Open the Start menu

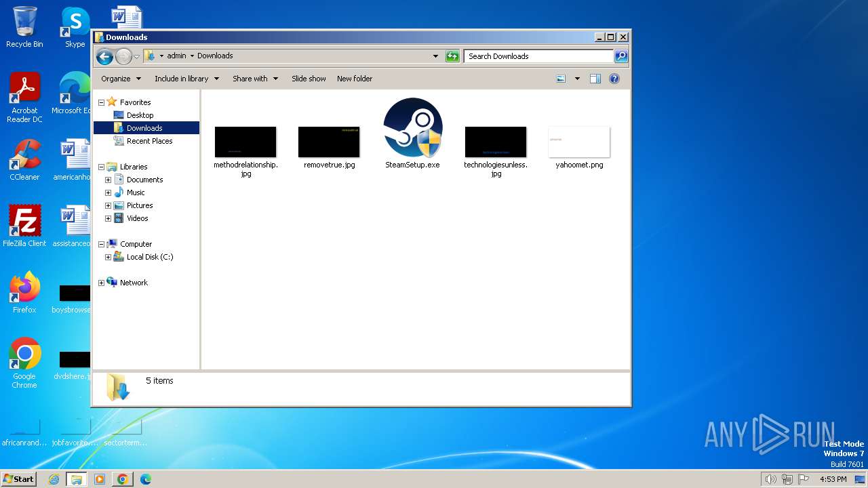click(x=18, y=479)
